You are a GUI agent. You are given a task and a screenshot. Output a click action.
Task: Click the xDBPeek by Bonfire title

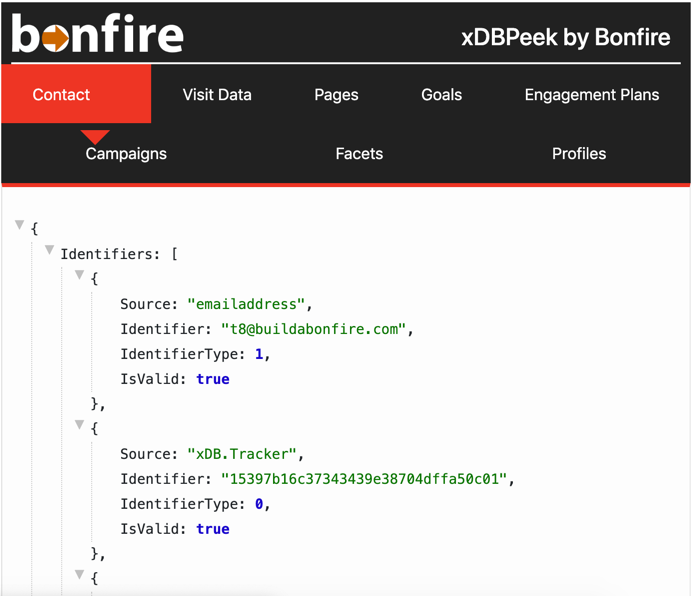[x=566, y=37]
